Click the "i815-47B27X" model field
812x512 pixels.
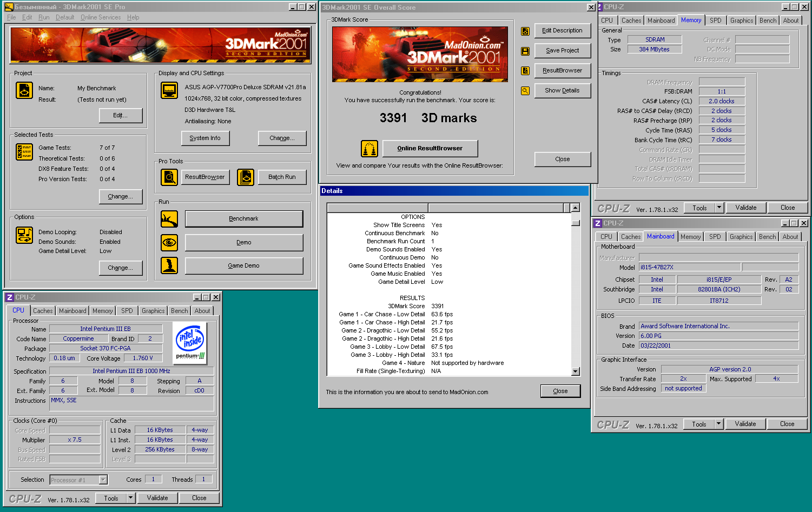[690, 267]
